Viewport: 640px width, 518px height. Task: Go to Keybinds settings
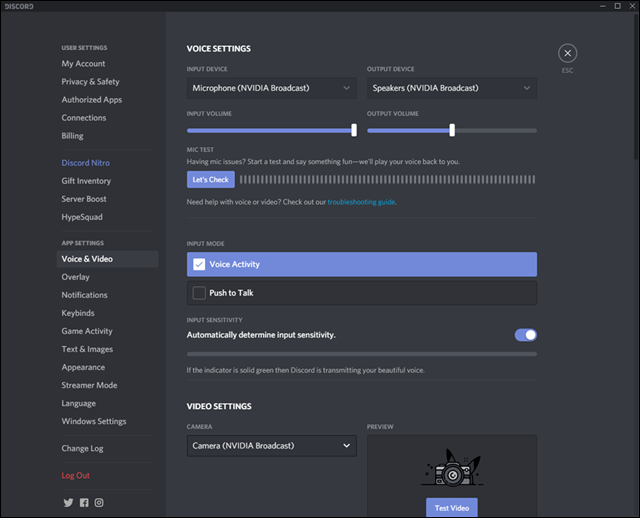[x=78, y=313]
